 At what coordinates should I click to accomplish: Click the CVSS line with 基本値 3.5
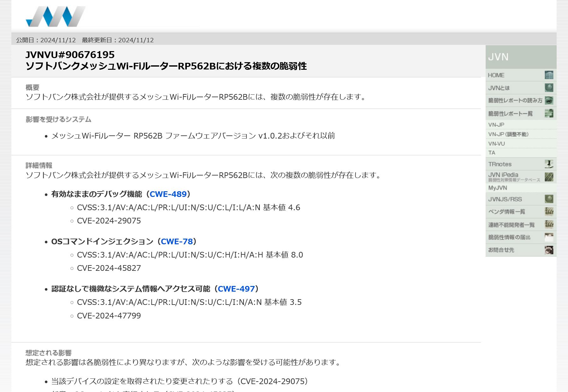point(189,302)
